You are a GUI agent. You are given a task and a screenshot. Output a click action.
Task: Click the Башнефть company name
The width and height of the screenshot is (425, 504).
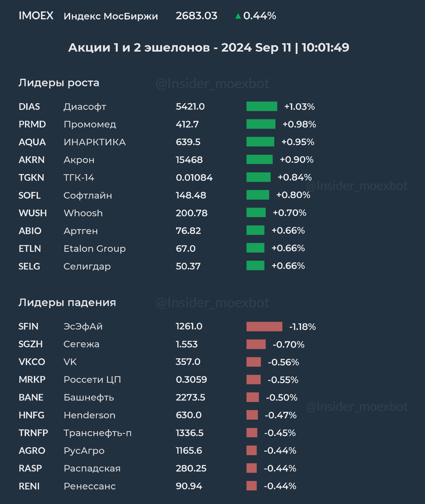coord(89,397)
